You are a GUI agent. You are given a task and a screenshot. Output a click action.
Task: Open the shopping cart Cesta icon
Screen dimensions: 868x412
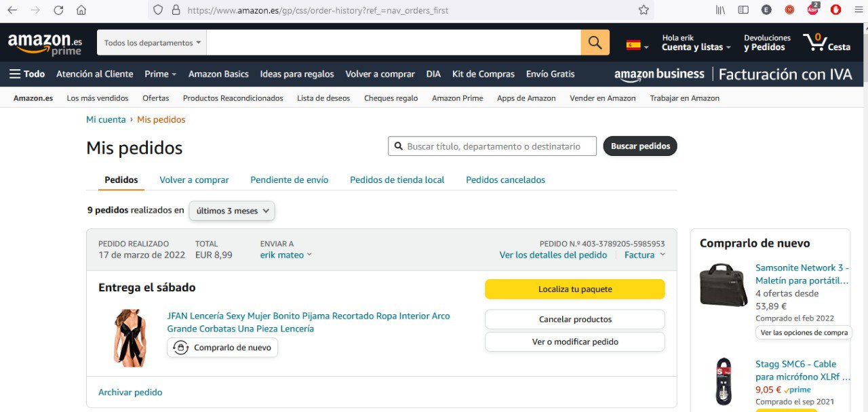[826, 43]
